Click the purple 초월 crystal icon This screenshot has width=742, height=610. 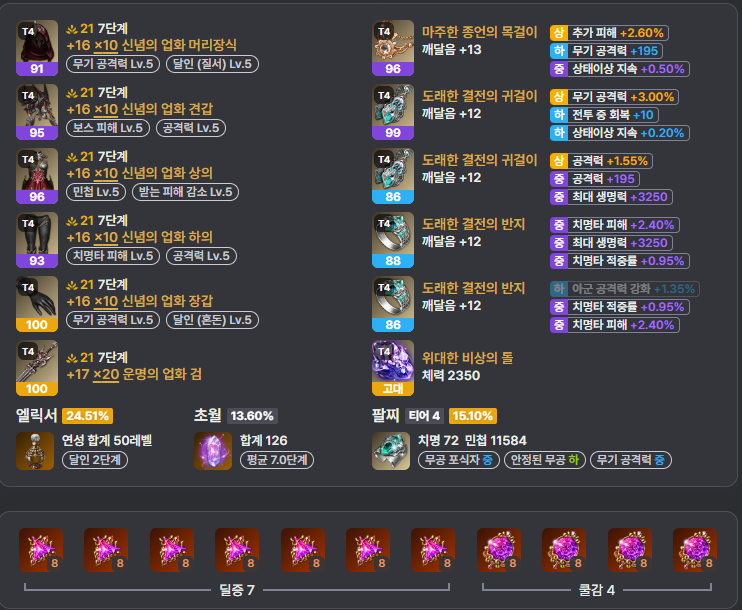[x=213, y=451]
